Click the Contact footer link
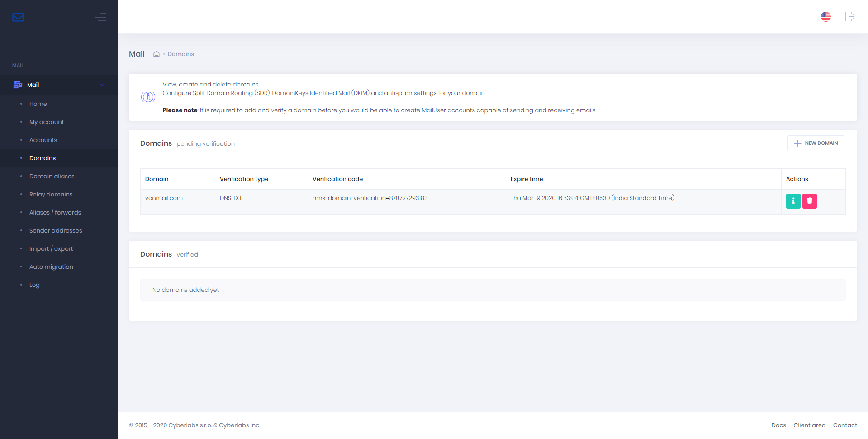The height and width of the screenshot is (439, 868). click(x=845, y=425)
